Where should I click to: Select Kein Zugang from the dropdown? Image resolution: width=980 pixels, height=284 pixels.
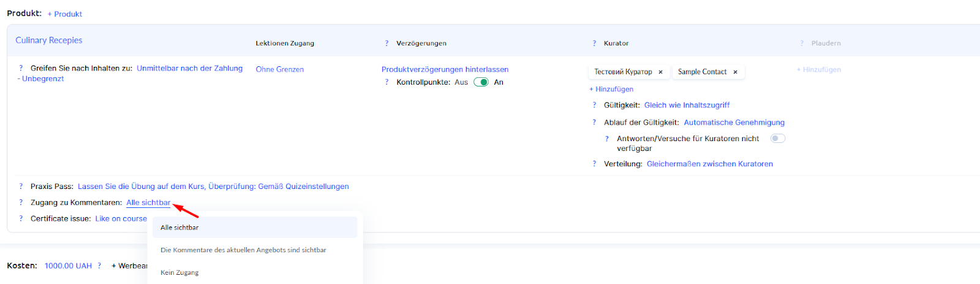click(179, 272)
